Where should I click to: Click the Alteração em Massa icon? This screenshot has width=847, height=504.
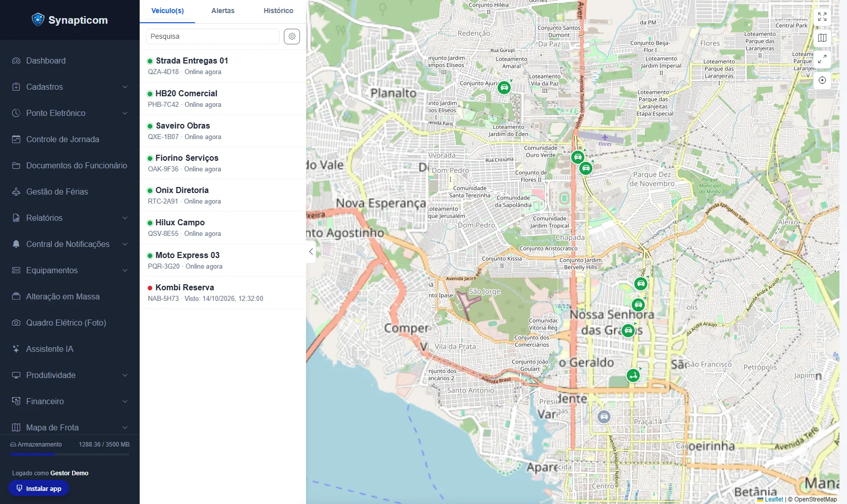[x=16, y=296]
